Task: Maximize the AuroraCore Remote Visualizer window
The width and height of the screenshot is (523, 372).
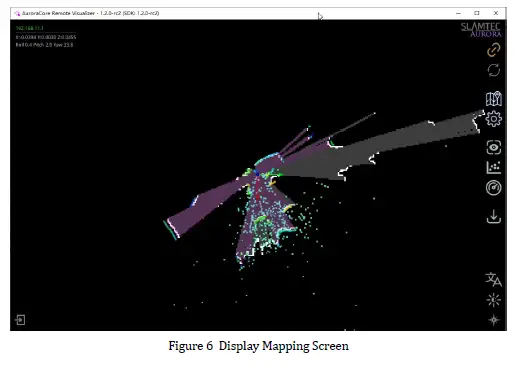Action: click(x=477, y=13)
